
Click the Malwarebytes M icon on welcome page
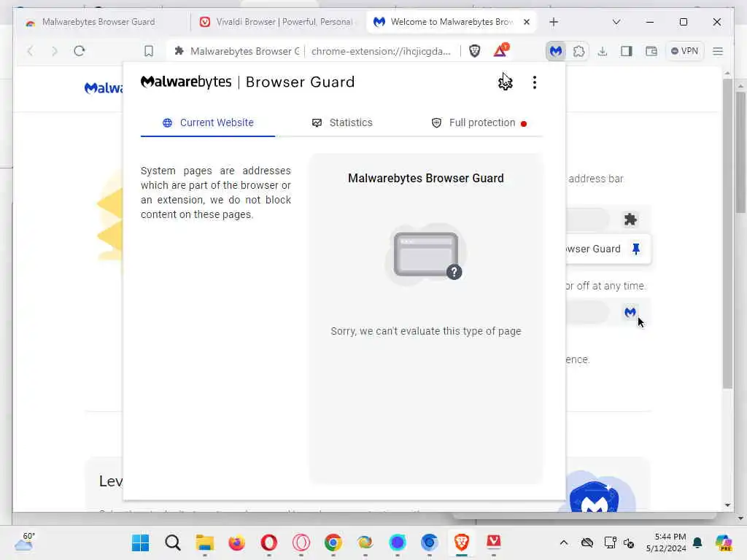(x=630, y=312)
